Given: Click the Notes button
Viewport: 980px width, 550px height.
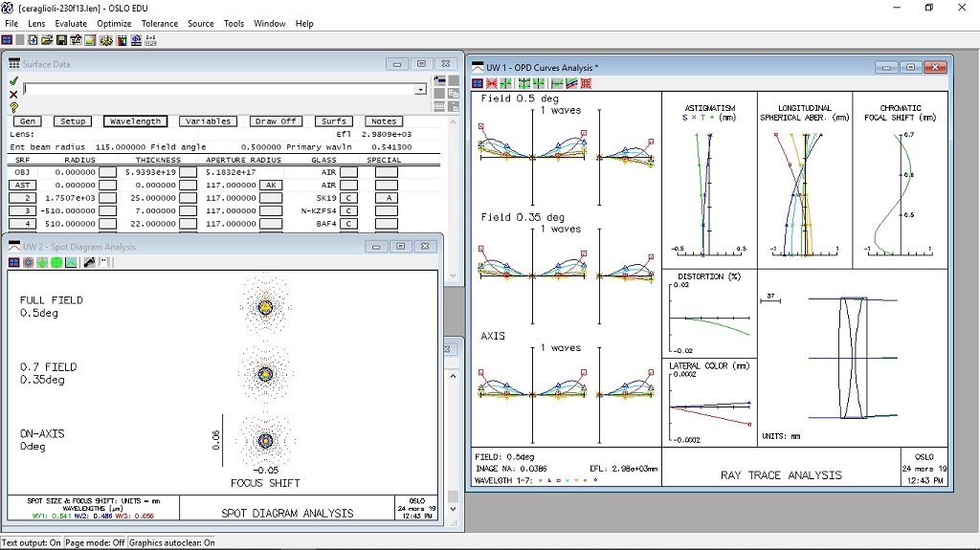Looking at the screenshot, I should (384, 121).
